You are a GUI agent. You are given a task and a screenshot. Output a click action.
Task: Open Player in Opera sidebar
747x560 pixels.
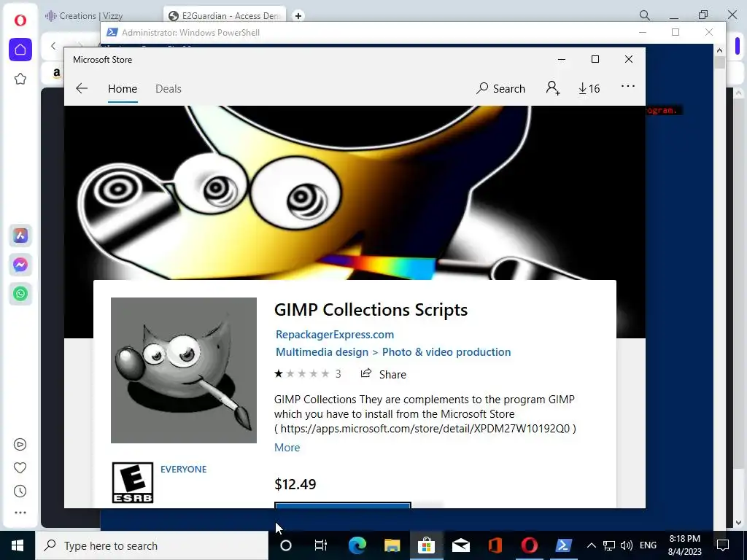tap(20, 444)
